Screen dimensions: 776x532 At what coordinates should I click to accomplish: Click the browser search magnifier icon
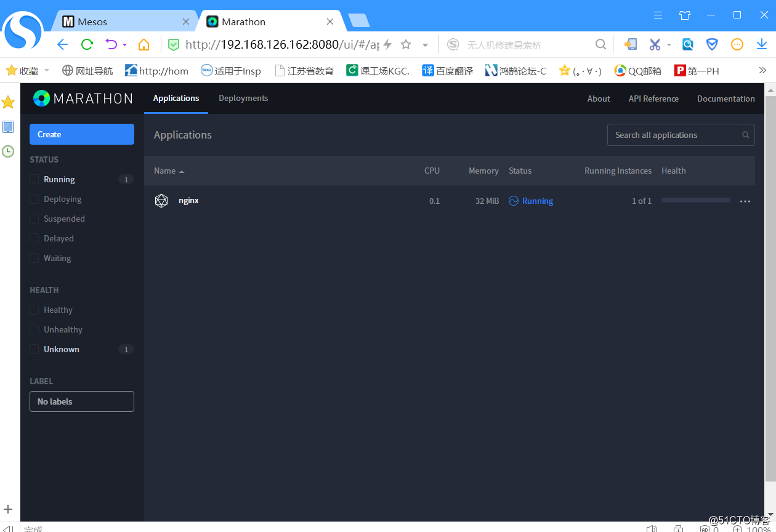point(601,44)
